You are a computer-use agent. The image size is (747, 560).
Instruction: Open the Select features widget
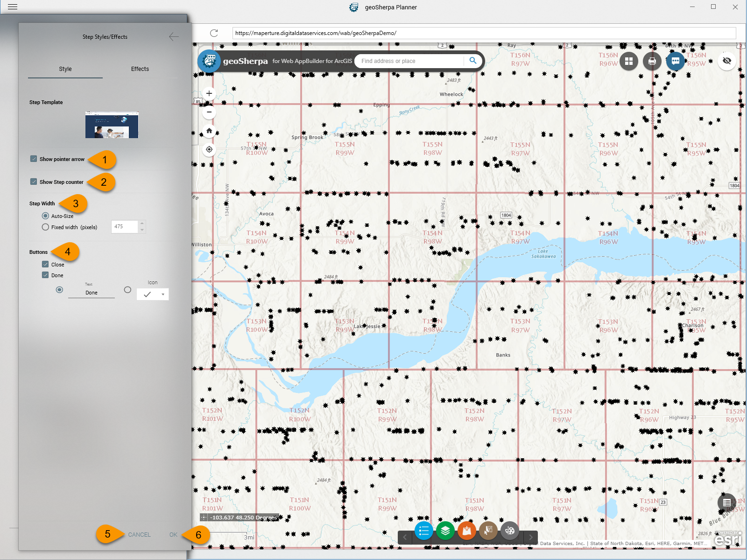pos(488,531)
